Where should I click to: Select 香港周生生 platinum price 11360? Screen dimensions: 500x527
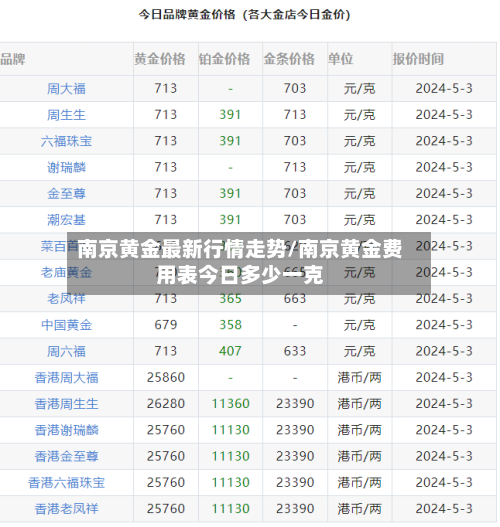click(230, 403)
